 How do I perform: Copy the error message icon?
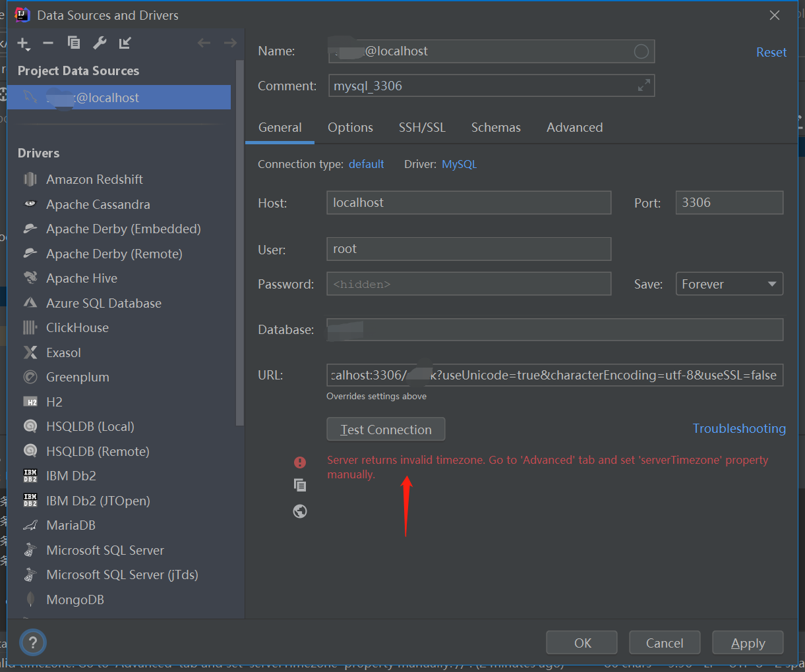click(x=300, y=486)
